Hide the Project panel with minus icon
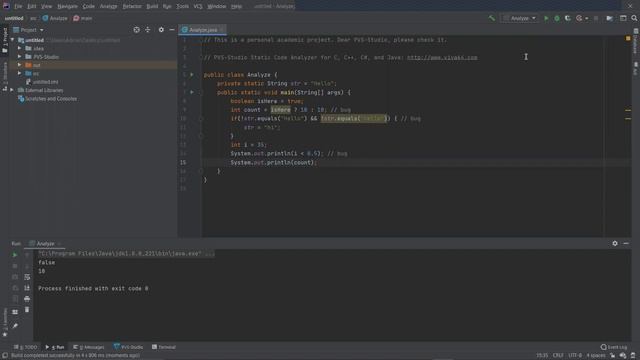Image resolution: width=640 pixels, height=360 pixels. [x=172, y=30]
